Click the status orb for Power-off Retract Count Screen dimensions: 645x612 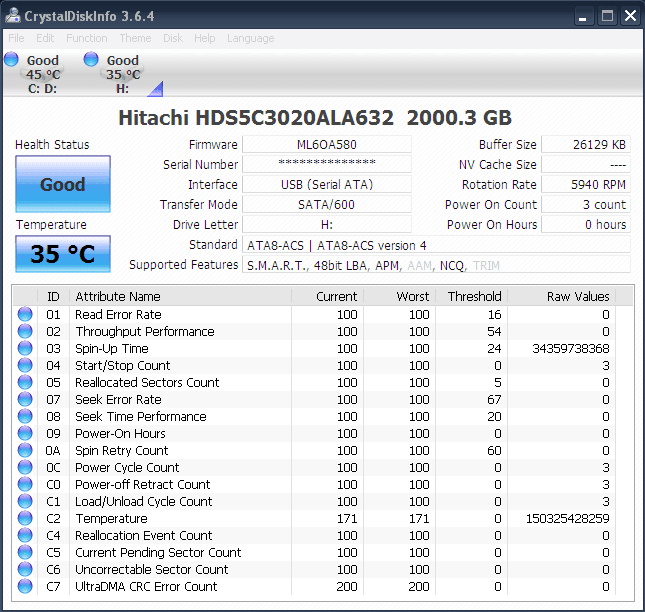point(25,484)
